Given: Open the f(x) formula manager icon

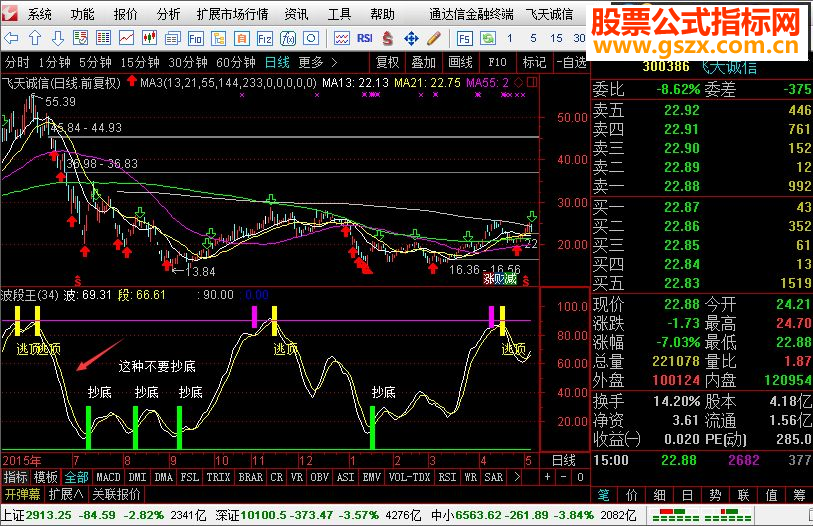Looking at the screenshot, I should pyautogui.click(x=288, y=38).
